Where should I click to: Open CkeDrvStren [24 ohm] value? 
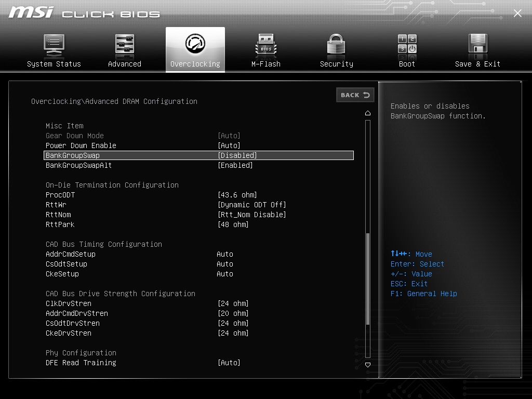[x=233, y=333]
